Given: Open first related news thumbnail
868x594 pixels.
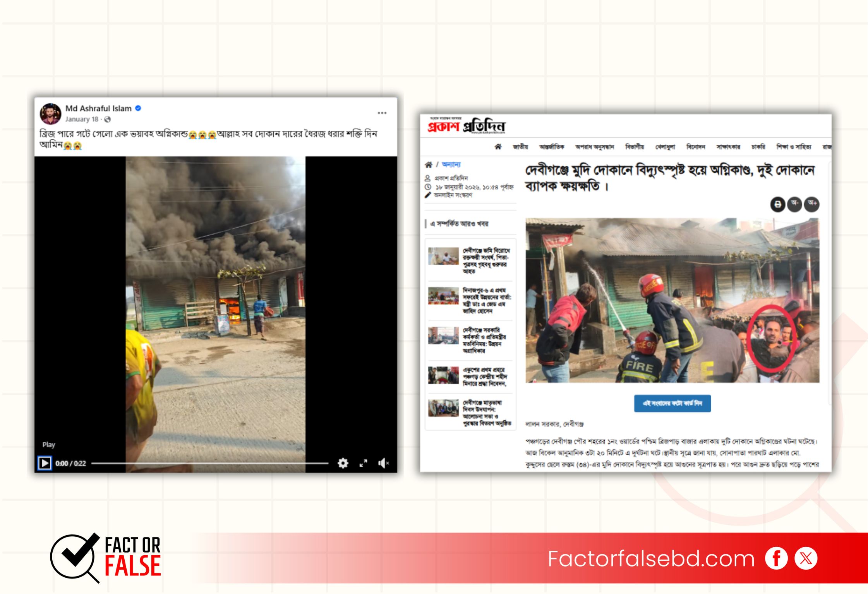Looking at the screenshot, I should tap(443, 256).
